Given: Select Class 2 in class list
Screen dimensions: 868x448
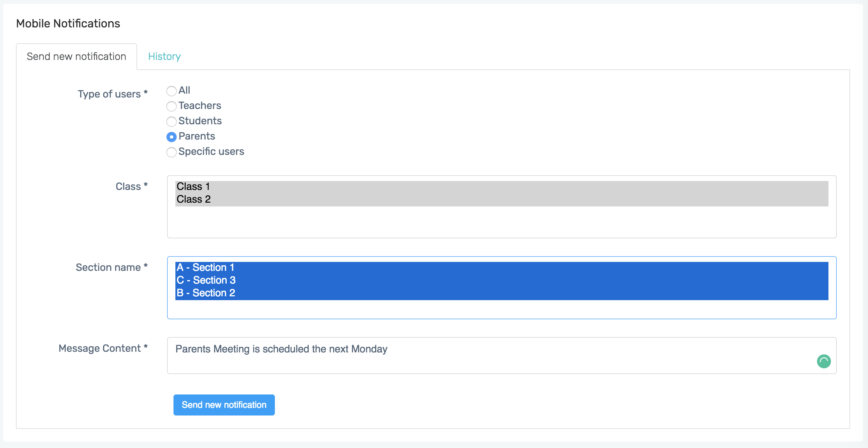Looking at the screenshot, I should [194, 199].
